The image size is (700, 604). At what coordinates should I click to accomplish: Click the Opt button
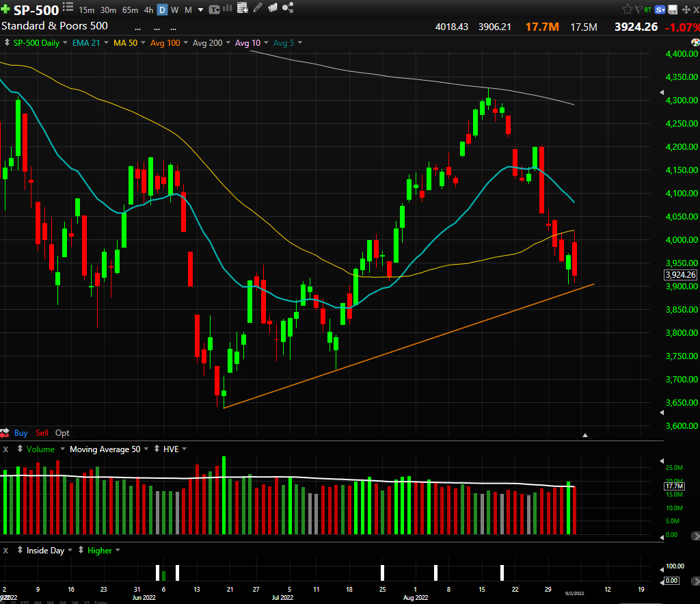coord(62,432)
